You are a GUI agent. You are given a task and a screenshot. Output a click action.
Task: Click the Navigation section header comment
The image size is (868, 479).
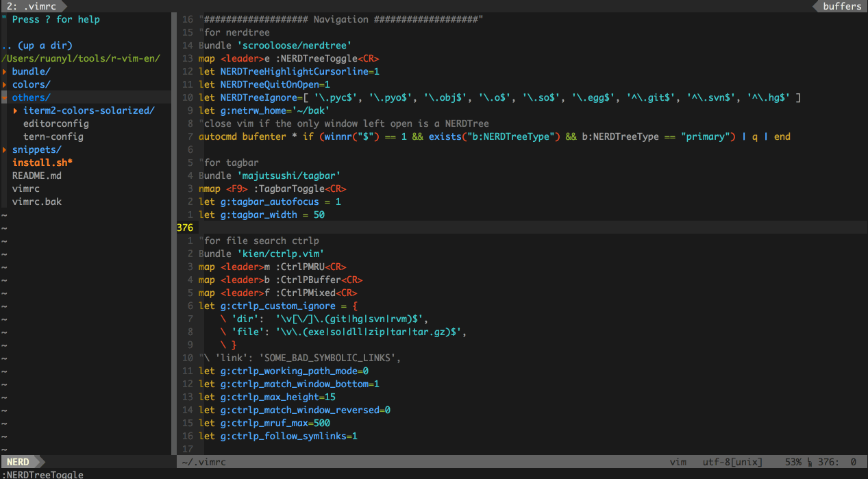point(341,19)
